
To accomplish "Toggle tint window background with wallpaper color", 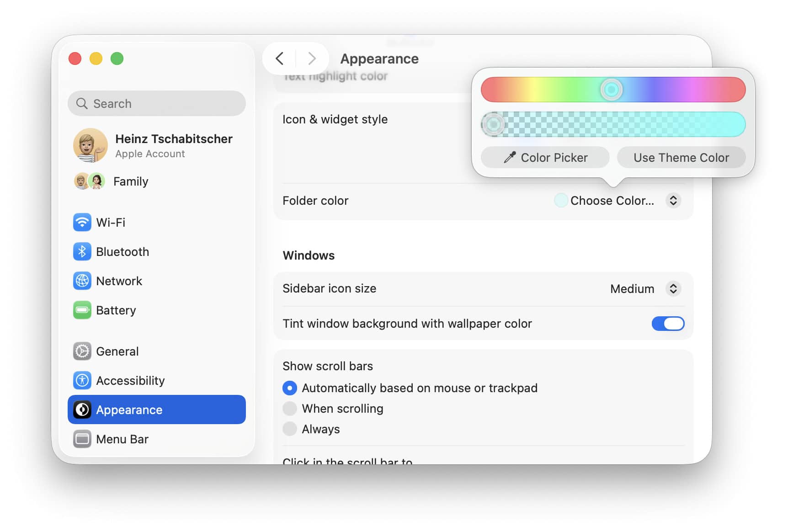I will pyautogui.click(x=667, y=324).
